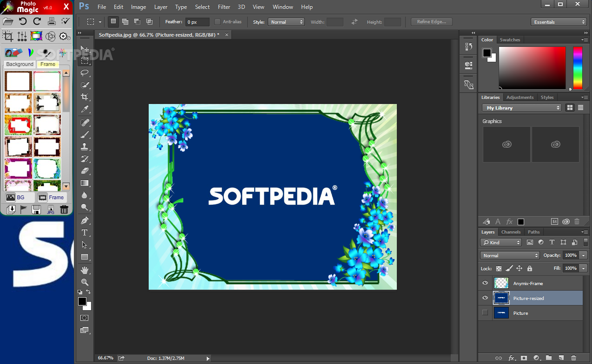The height and width of the screenshot is (364, 592).
Task: Click the link layers chain icon
Action: [x=499, y=358]
